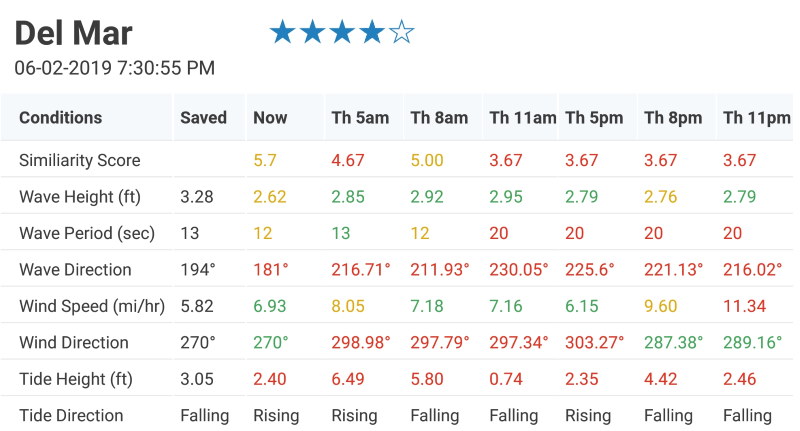Select the Th 8am forecast column
This screenshot has height=431, width=800.
tap(439, 118)
